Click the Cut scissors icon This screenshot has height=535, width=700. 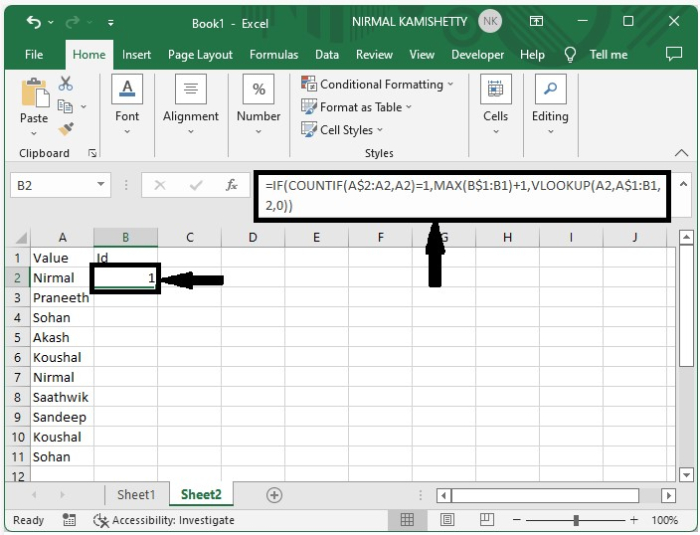[66, 84]
